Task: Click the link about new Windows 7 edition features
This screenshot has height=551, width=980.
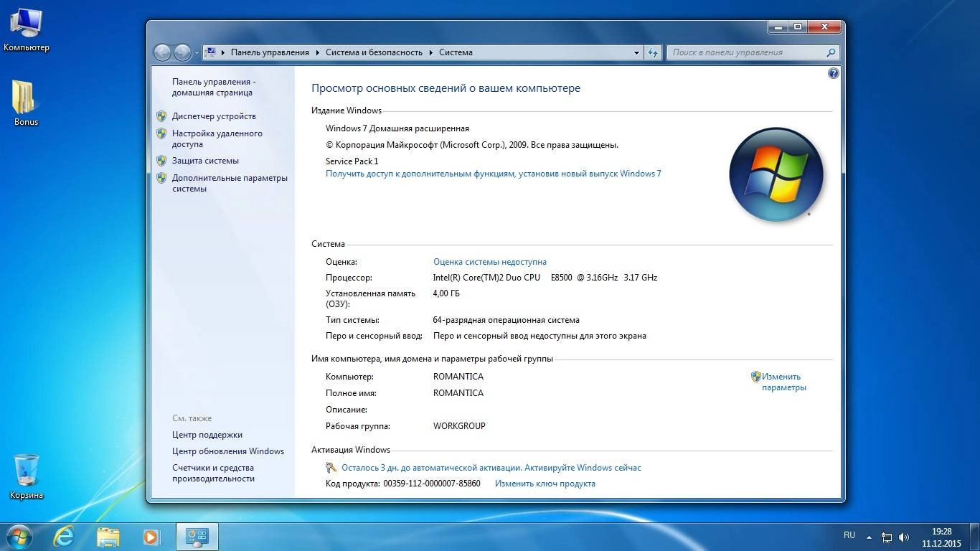Action: tap(494, 174)
